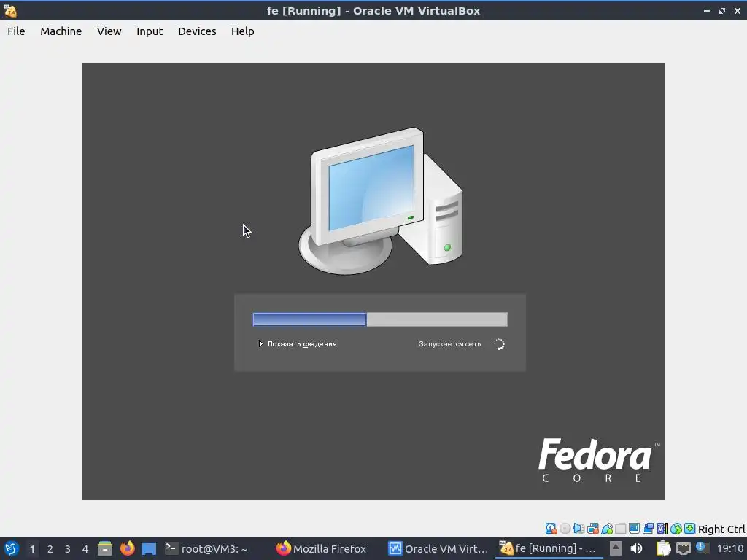Click the computer image on boot screen
This screenshot has width=747, height=560.
tap(380, 201)
